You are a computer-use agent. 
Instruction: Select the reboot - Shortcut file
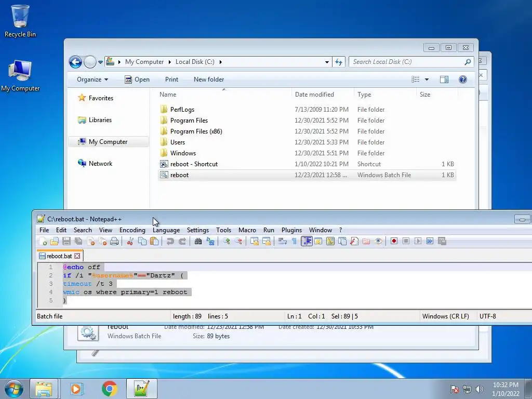194,164
